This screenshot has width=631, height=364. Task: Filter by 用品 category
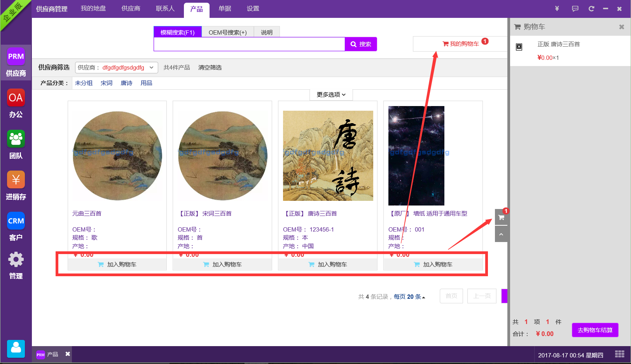click(147, 83)
